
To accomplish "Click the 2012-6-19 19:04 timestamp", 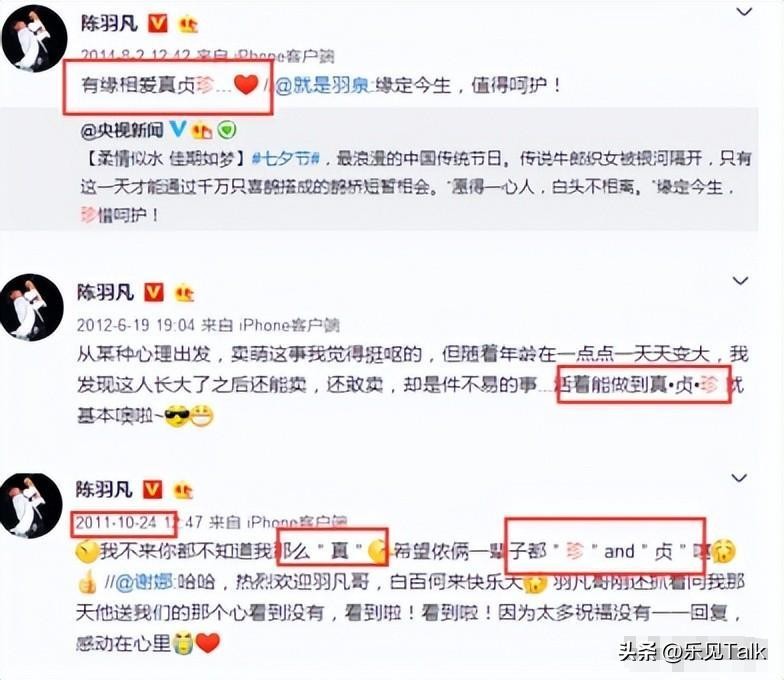I will click(136, 326).
